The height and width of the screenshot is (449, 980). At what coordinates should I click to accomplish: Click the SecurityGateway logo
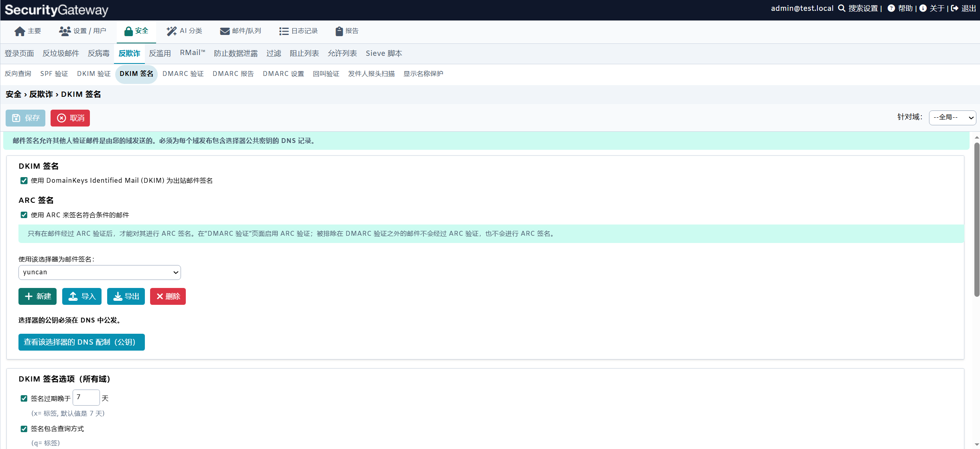57,10
